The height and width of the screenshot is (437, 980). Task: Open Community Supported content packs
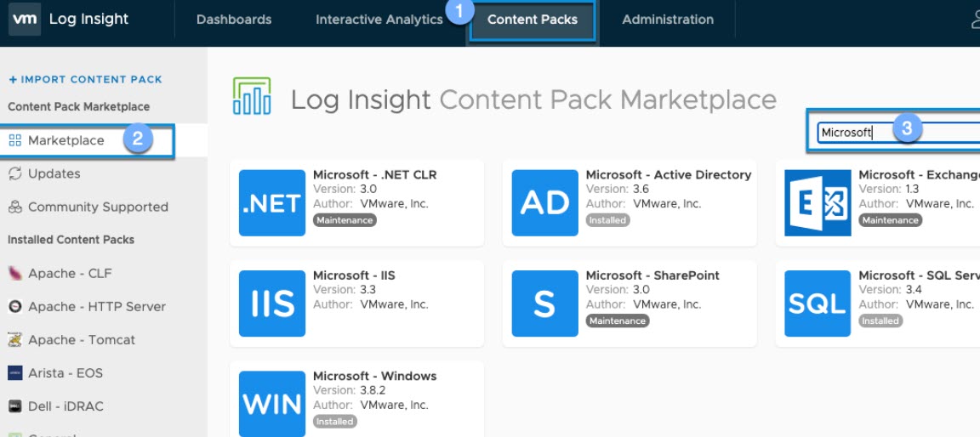(x=98, y=207)
